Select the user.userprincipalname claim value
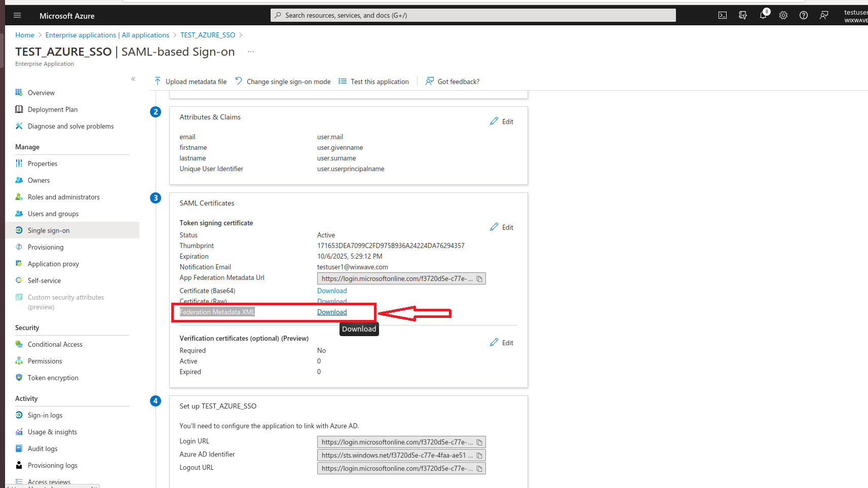This screenshot has width=868, height=488. click(351, 169)
